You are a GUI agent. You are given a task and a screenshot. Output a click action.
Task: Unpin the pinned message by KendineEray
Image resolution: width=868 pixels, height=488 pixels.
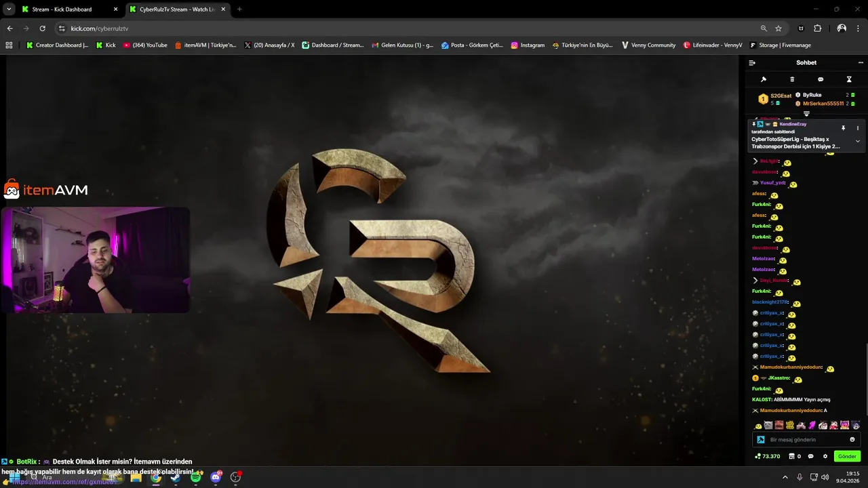point(844,128)
